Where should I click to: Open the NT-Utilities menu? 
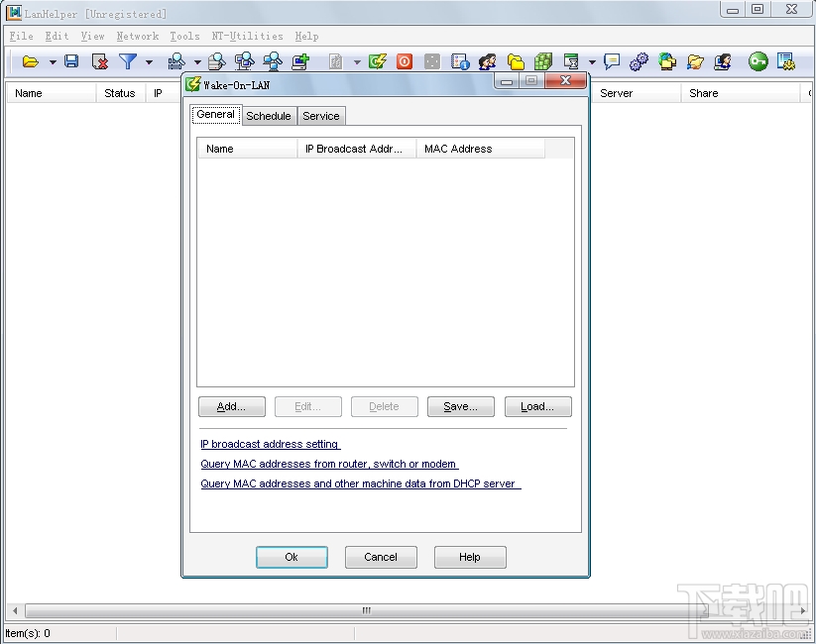[x=248, y=36]
